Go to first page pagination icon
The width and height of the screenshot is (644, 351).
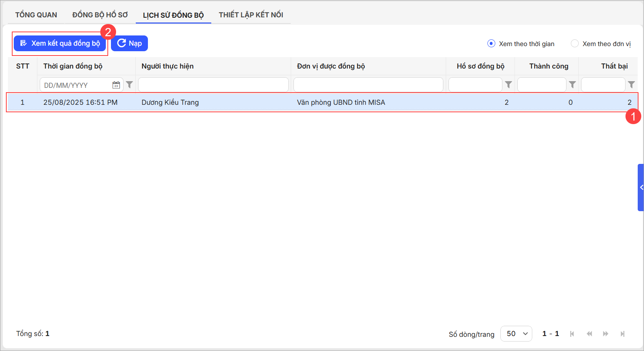pos(572,334)
